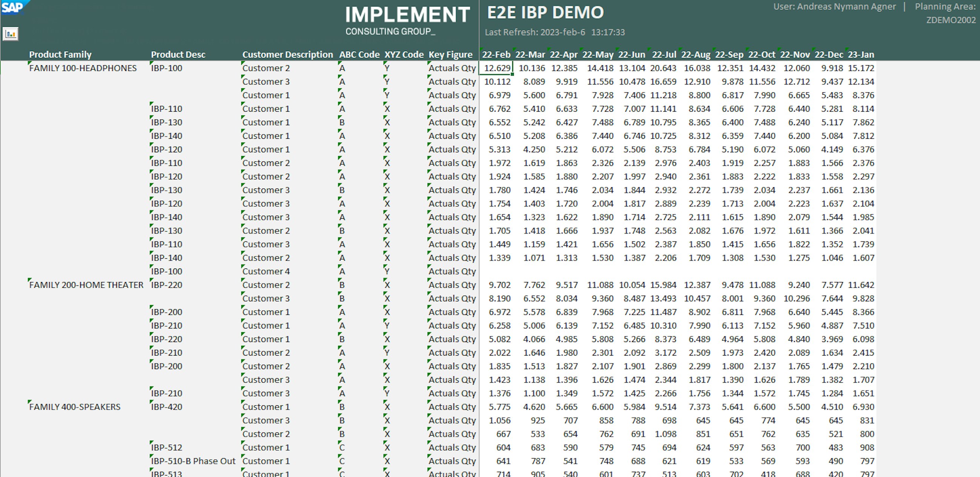Select the IBP-510-B Phase Out product cell
Image resolution: width=980 pixels, height=477 pixels.
[193, 461]
